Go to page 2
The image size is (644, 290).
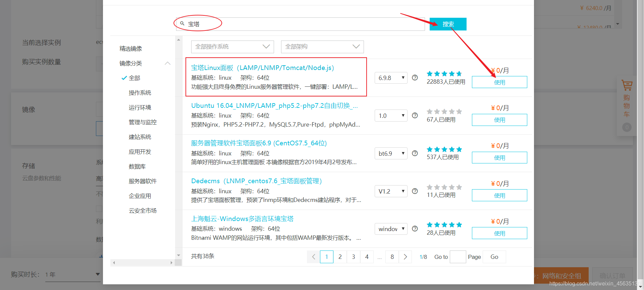point(340,257)
